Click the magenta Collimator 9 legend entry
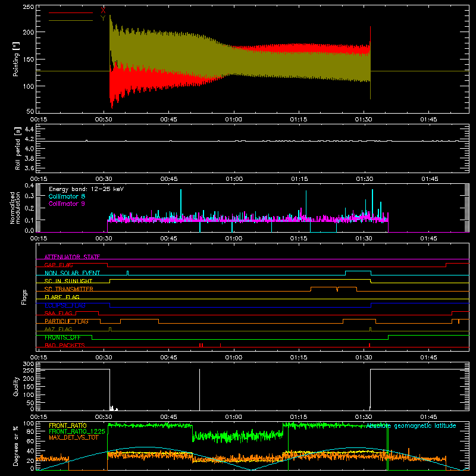 tap(67, 203)
